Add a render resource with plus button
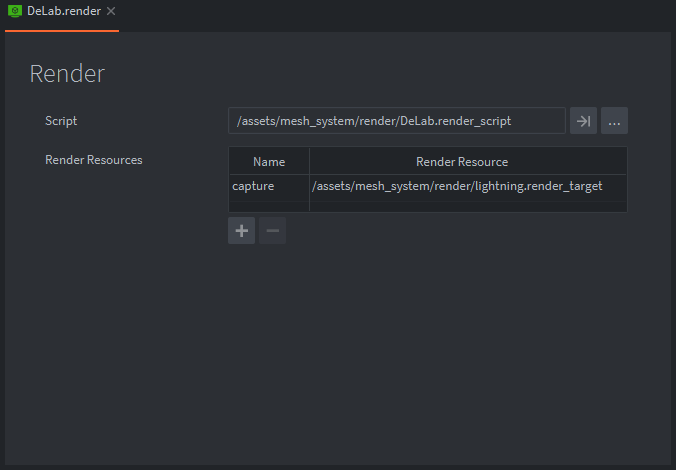676x470 pixels. point(241,231)
